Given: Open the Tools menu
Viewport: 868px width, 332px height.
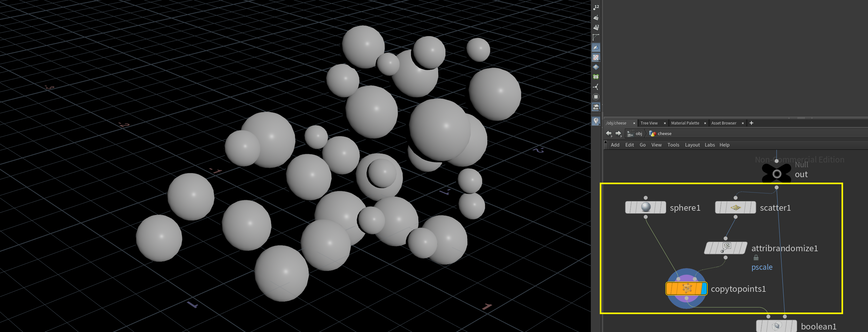Looking at the screenshot, I should (673, 145).
